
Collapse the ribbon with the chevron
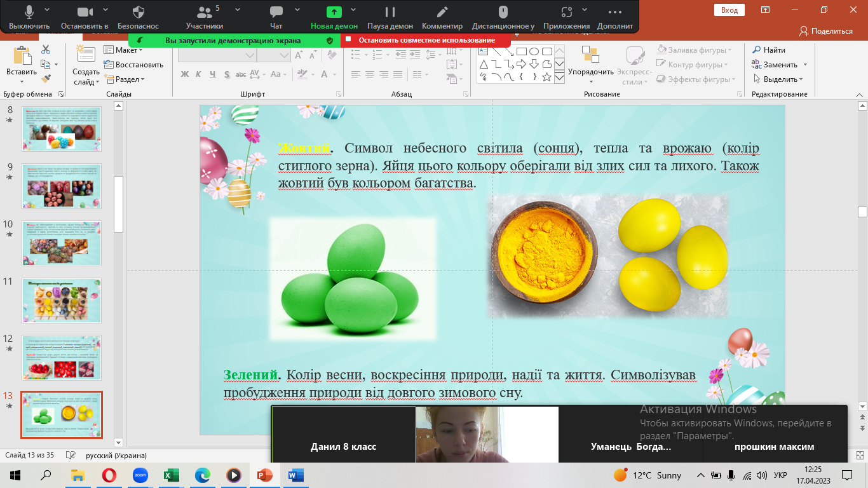click(x=860, y=94)
